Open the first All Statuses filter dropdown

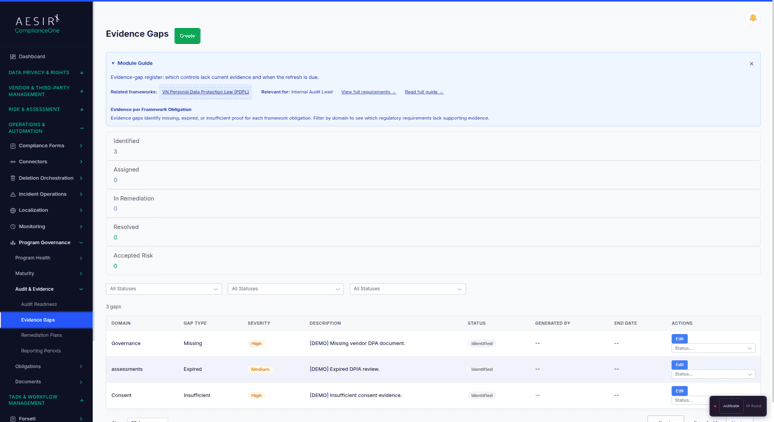[x=164, y=289]
